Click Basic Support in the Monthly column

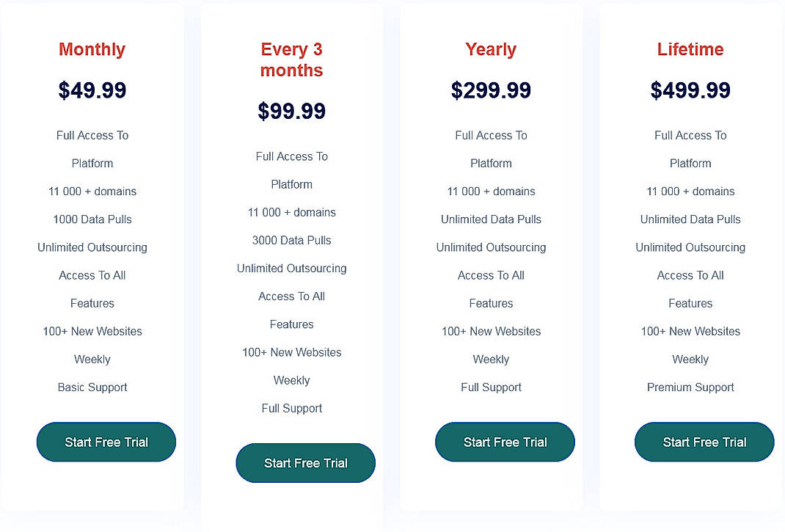tap(92, 387)
